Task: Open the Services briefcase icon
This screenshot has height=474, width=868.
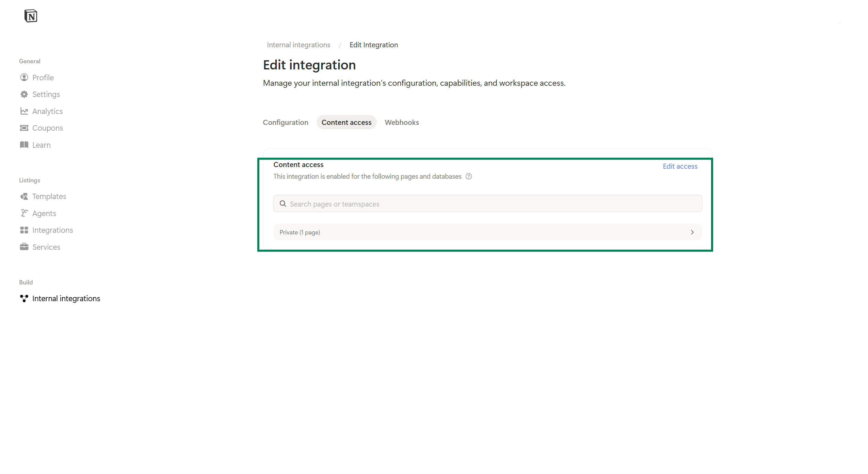Action: [x=24, y=247]
